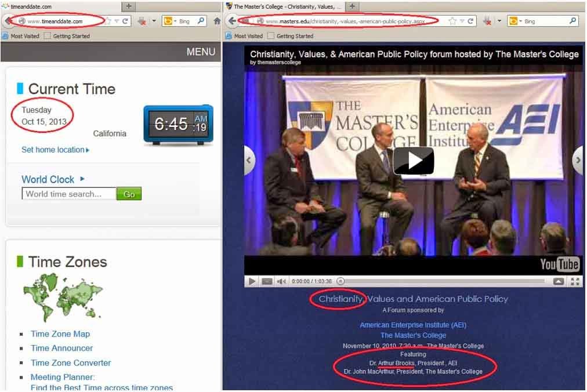Click the Home icon in the timeanddate window

[x=217, y=21]
